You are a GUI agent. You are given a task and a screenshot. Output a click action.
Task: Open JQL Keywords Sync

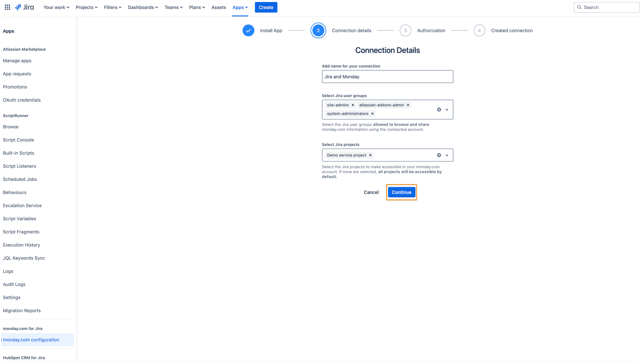coord(24,258)
